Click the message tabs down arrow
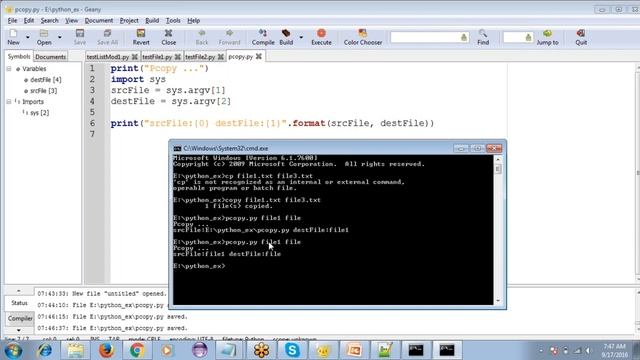 (x=19, y=330)
